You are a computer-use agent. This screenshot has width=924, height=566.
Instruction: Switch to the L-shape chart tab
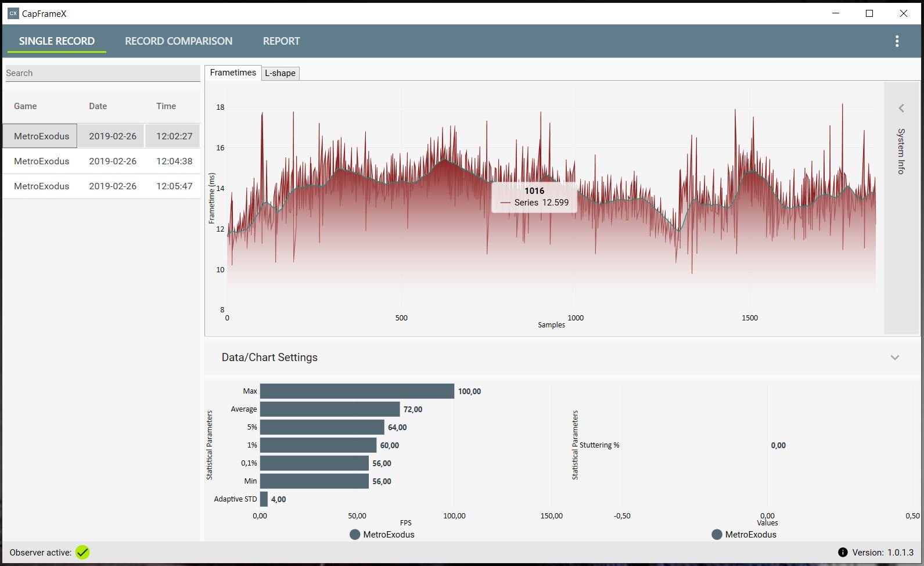click(280, 73)
